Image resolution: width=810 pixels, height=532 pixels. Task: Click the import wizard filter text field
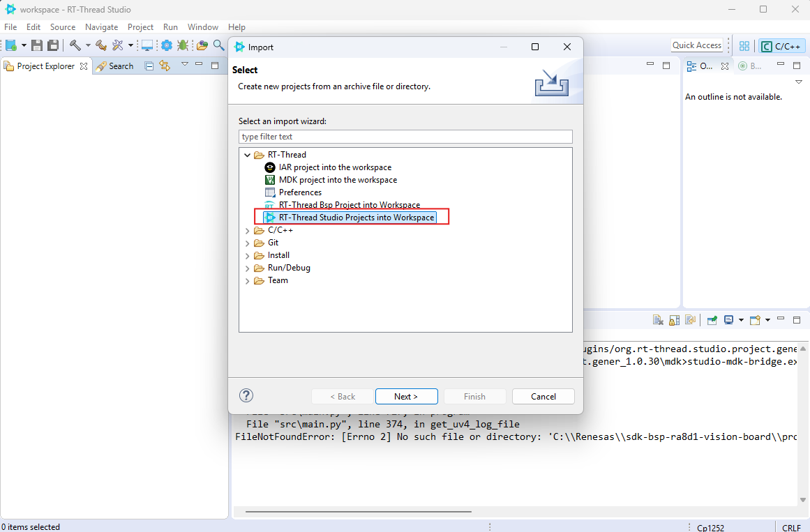[x=405, y=137]
